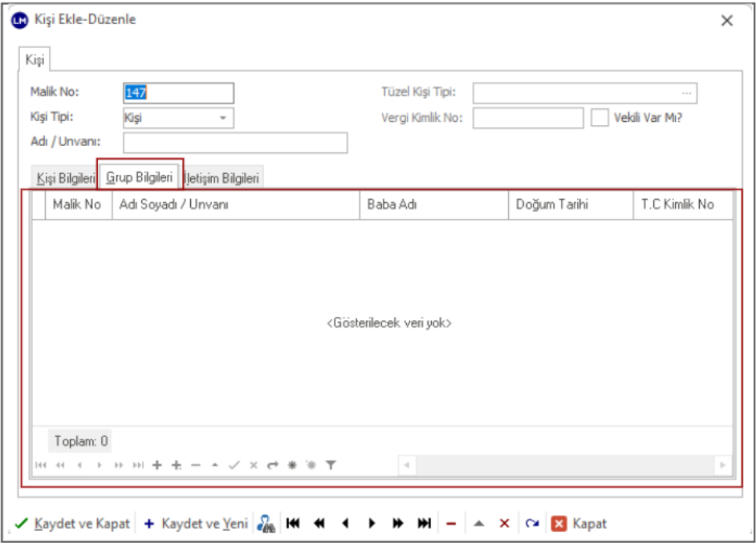Viewport: 756px width, 543px height.
Task: Click the horizontal scrollbar right arrow in grid
Action: [723, 464]
